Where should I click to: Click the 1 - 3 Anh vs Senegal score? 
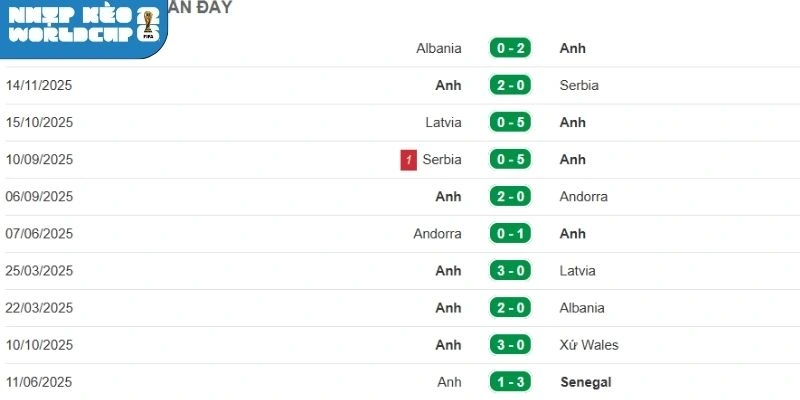tap(510, 381)
